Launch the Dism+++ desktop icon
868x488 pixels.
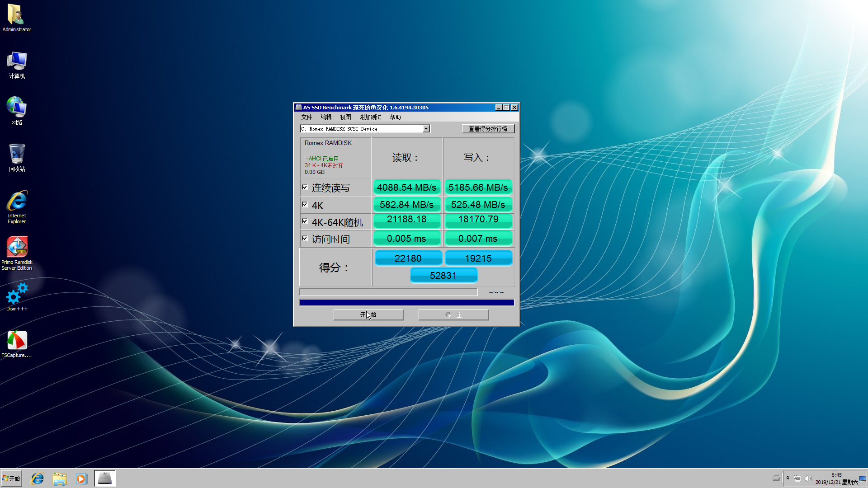[17, 297]
